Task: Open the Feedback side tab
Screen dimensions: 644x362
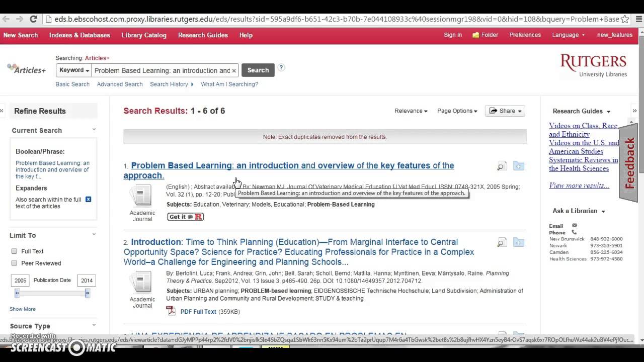Action: (x=629, y=162)
